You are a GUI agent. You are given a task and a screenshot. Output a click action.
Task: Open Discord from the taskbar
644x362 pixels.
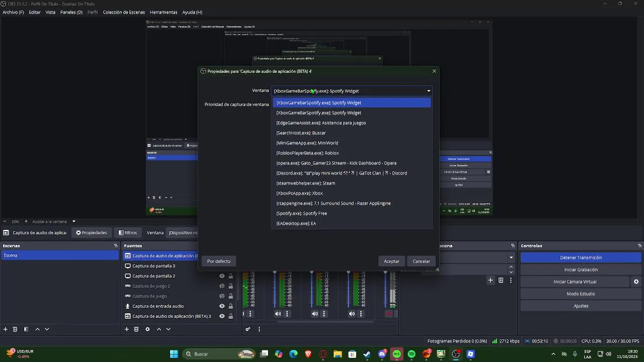point(382,354)
